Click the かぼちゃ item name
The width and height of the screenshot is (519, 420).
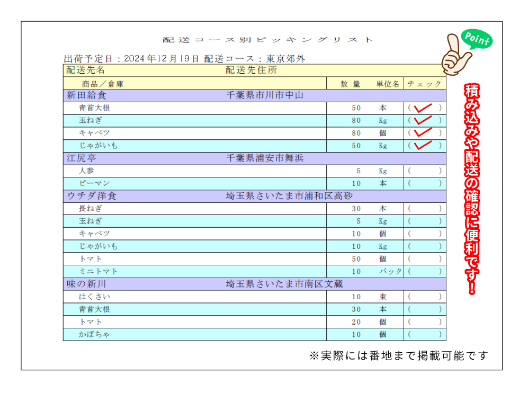click(94, 335)
